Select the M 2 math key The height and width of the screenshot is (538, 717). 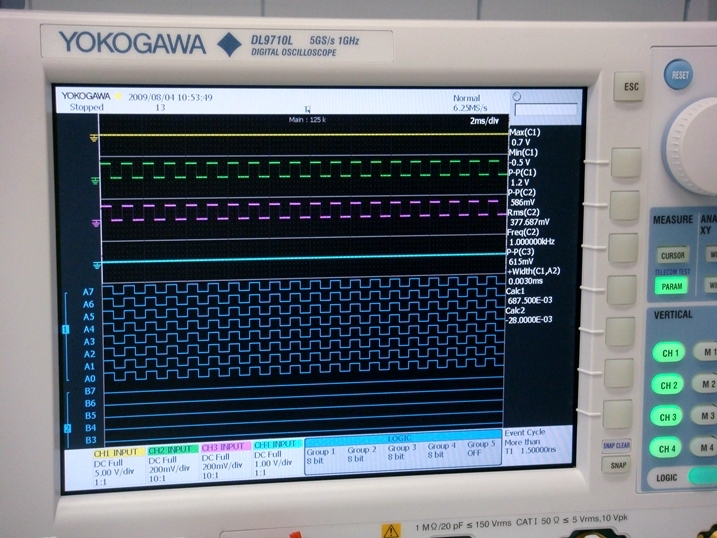[x=706, y=384]
